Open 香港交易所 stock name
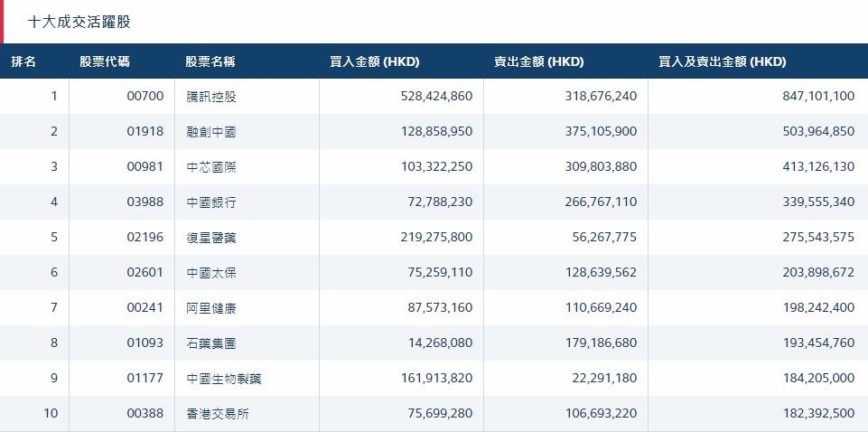Screen dimensions: 868x432 click(x=217, y=414)
